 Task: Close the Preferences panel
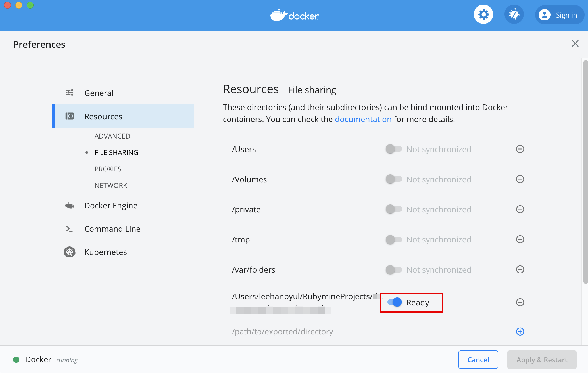[x=575, y=43]
